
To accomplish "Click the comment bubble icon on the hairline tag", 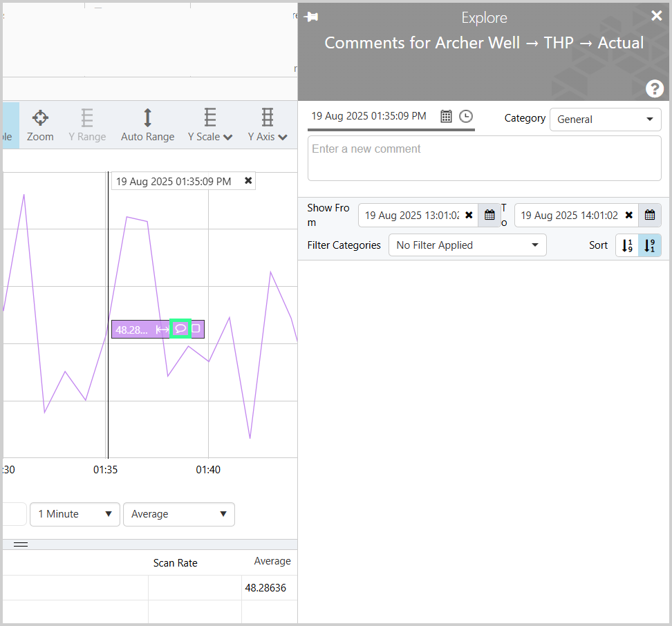I will point(180,329).
